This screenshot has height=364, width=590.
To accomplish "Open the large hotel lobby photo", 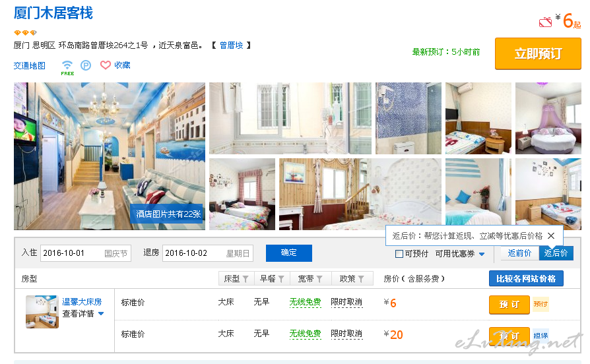I will pos(110,156).
